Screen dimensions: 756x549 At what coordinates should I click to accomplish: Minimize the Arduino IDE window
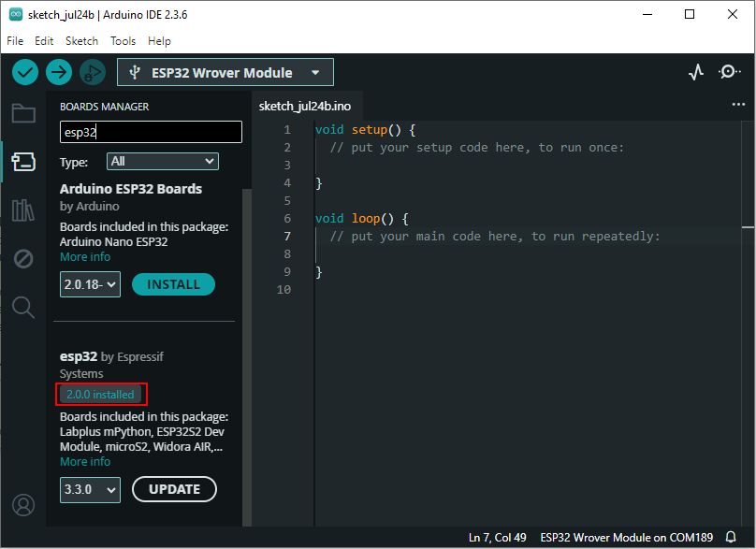click(647, 14)
